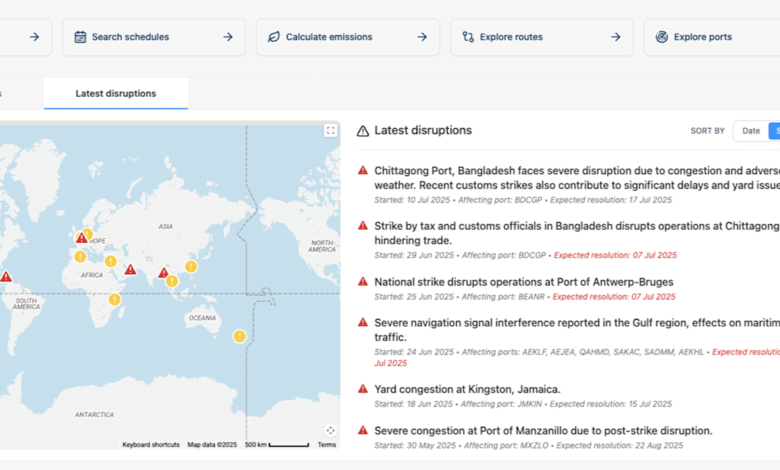The width and height of the screenshot is (780, 470).
Task: Select the yellow alert marker near Oceania
Action: (x=239, y=336)
